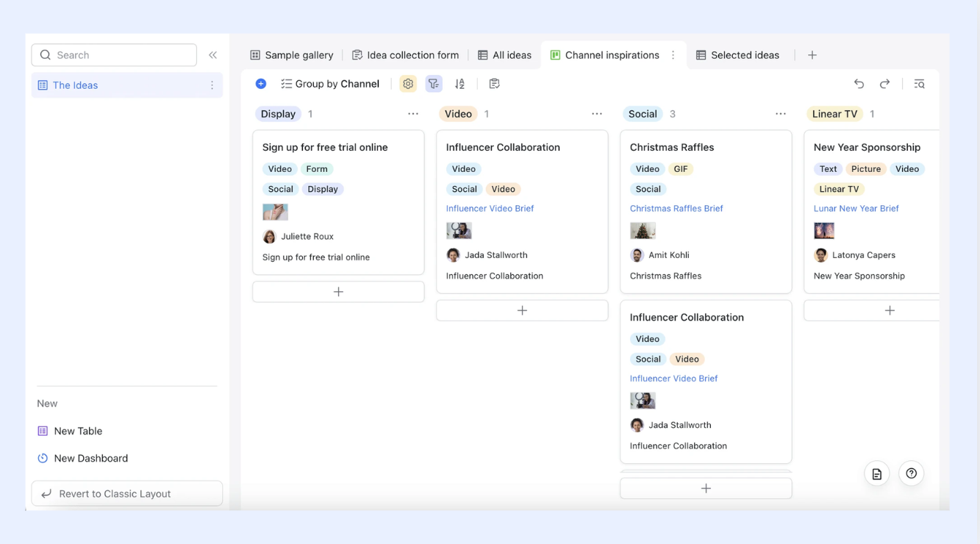Open the find records search icon
This screenshot has width=980, height=544.
click(919, 84)
